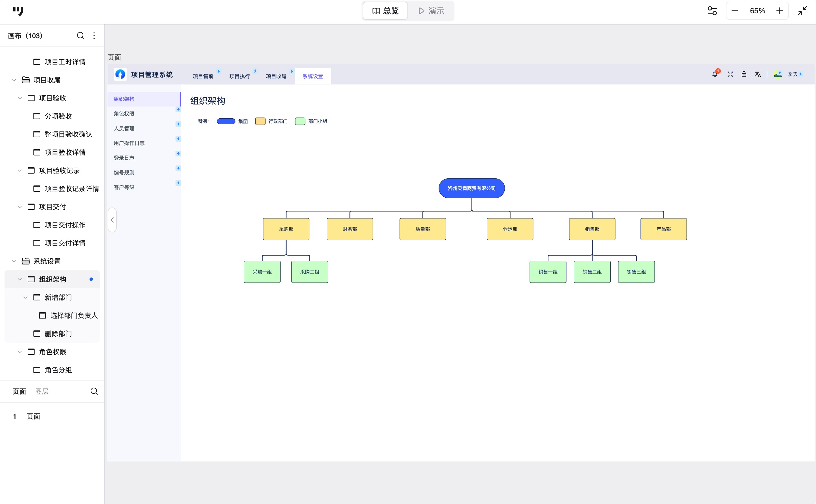Zoom in with the plus button
This screenshot has width=816, height=504.
pyautogui.click(x=779, y=11)
